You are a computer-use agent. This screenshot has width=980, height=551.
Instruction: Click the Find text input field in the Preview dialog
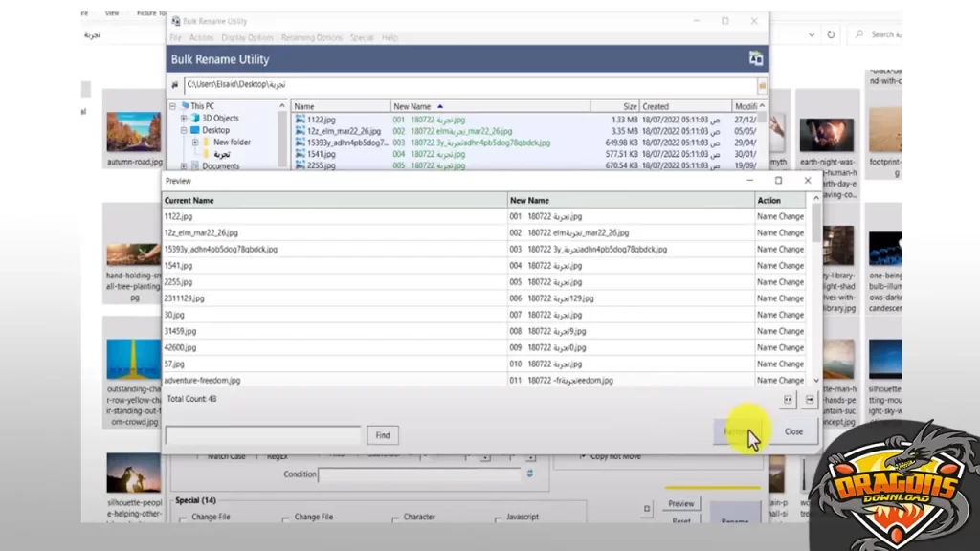[263, 435]
